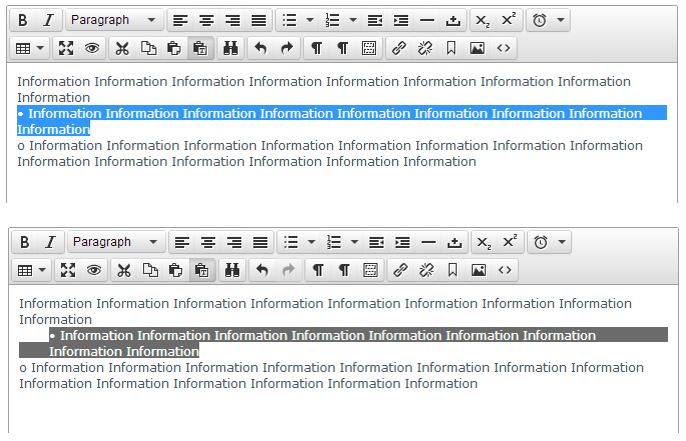Preview content with eye icon, top editor
The image size is (686, 441).
point(92,48)
